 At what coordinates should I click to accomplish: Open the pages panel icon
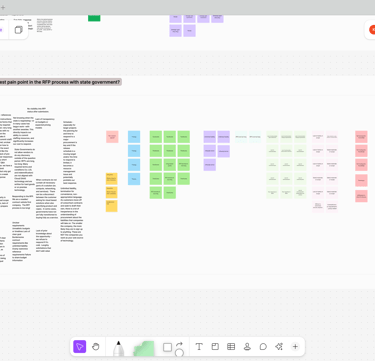[x=19, y=30]
